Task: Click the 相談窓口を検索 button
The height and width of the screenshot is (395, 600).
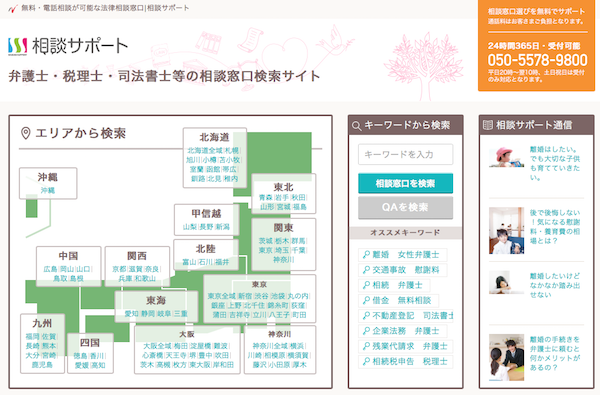Action: coord(406,183)
